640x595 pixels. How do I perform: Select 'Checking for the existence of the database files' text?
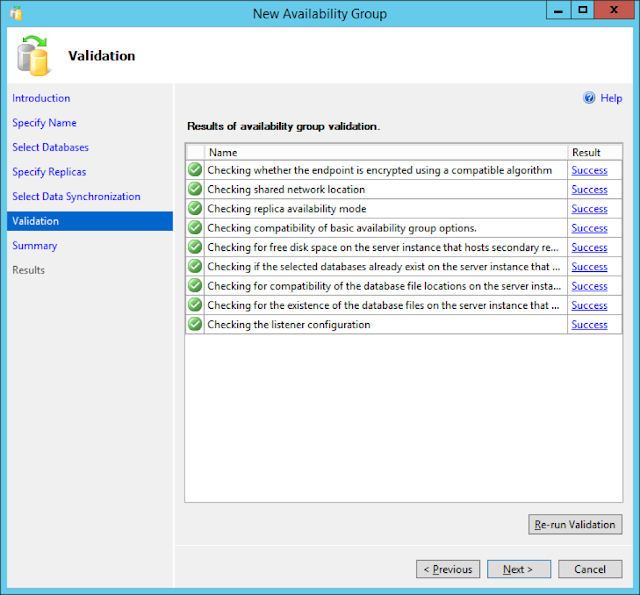(383, 305)
